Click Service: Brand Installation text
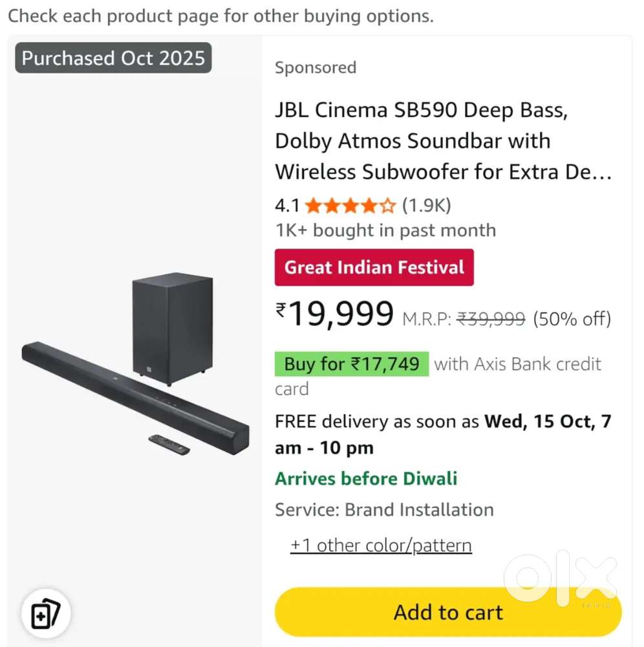This screenshot has width=644, height=647. click(x=384, y=510)
